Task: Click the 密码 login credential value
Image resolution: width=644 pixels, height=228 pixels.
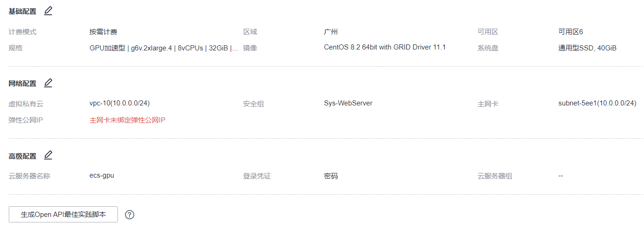Action: (331, 176)
